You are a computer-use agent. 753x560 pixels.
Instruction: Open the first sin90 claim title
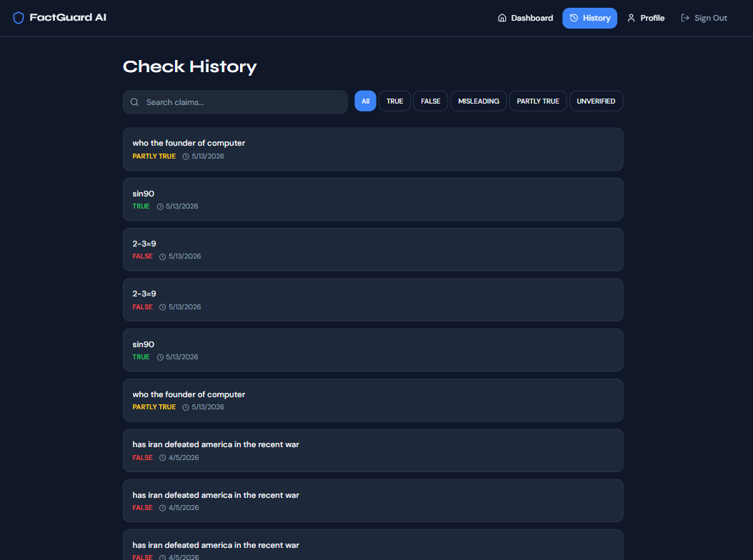143,194
